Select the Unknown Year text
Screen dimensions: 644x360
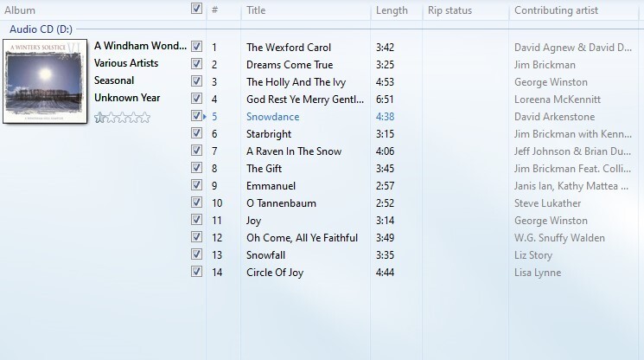[127, 98]
